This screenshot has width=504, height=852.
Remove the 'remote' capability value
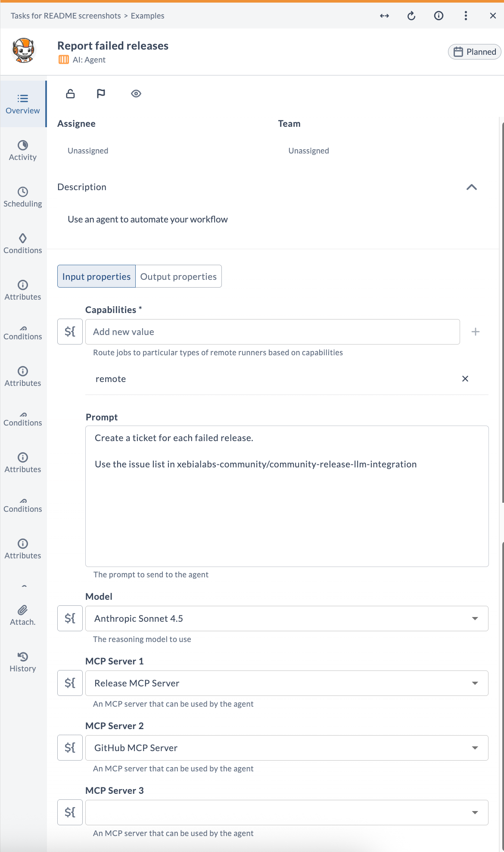[465, 379]
